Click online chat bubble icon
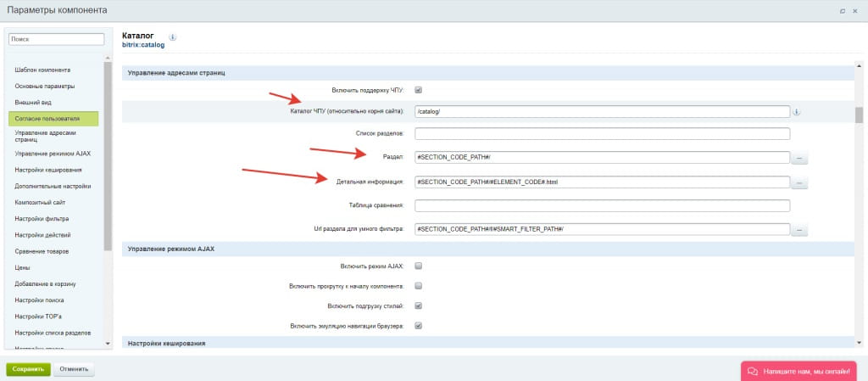This screenshot has width=868, height=381. point(752,371)
